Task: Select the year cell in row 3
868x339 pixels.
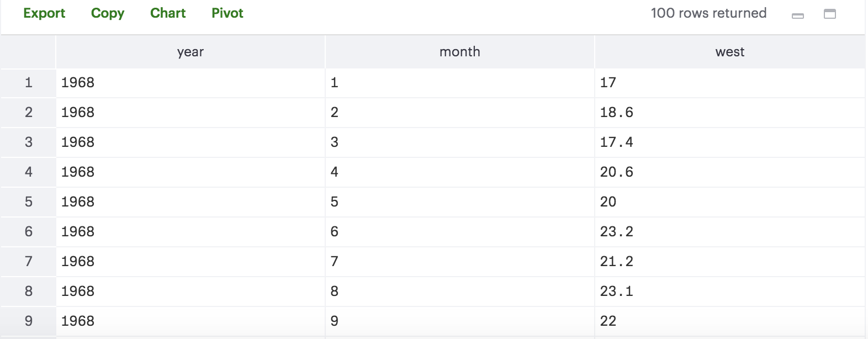Action: 78,142
